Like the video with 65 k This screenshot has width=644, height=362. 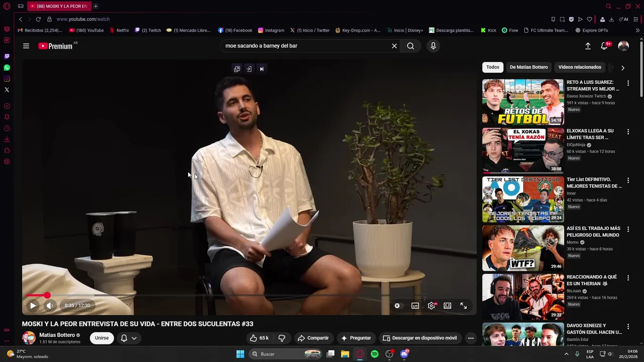click(x=259, y=338)
